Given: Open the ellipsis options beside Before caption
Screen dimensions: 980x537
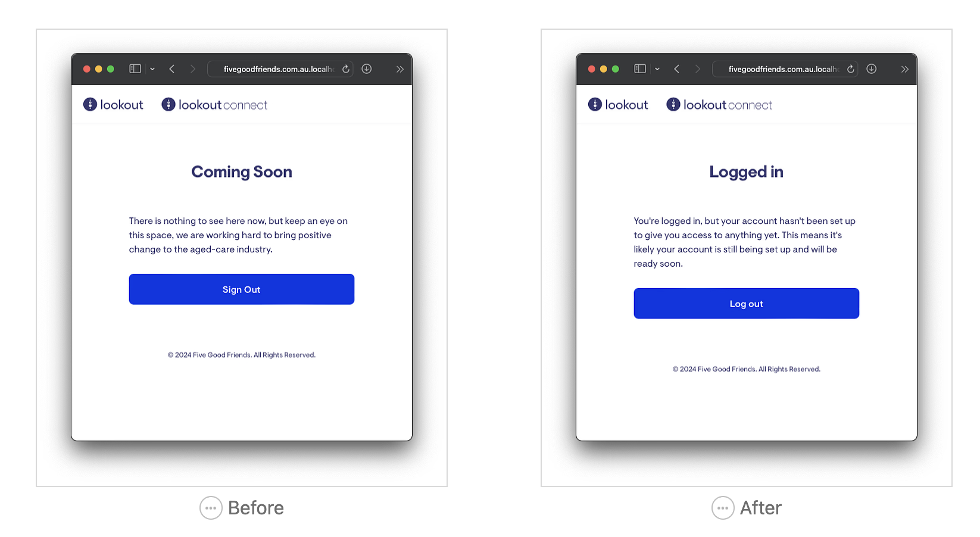Looking at the screenshot, I should (x=211, y=508).
